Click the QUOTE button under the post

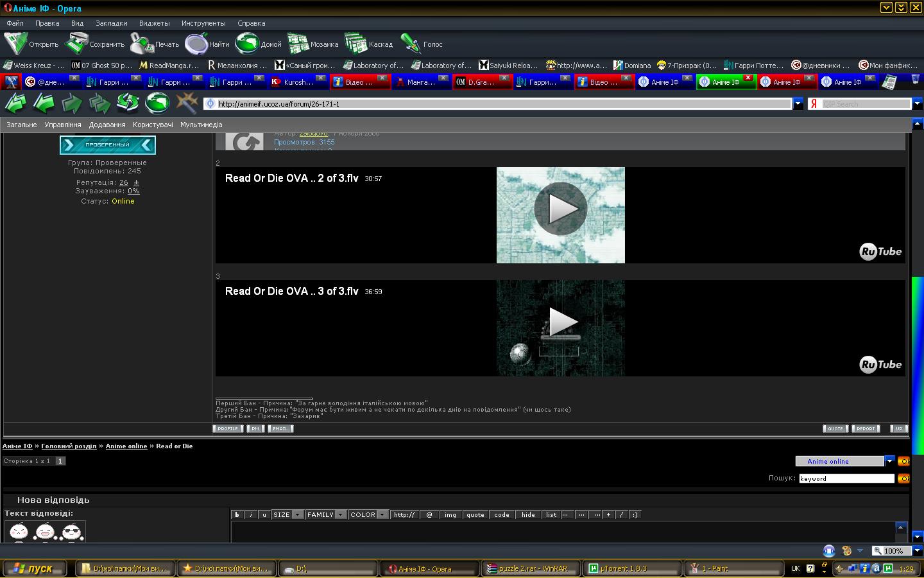tap(835, 428)
